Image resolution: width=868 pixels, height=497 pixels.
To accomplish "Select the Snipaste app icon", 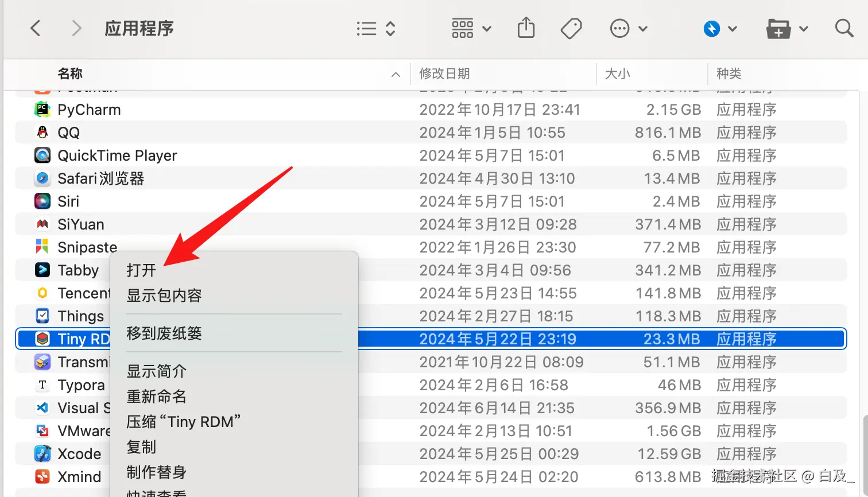I will (42, 247).
